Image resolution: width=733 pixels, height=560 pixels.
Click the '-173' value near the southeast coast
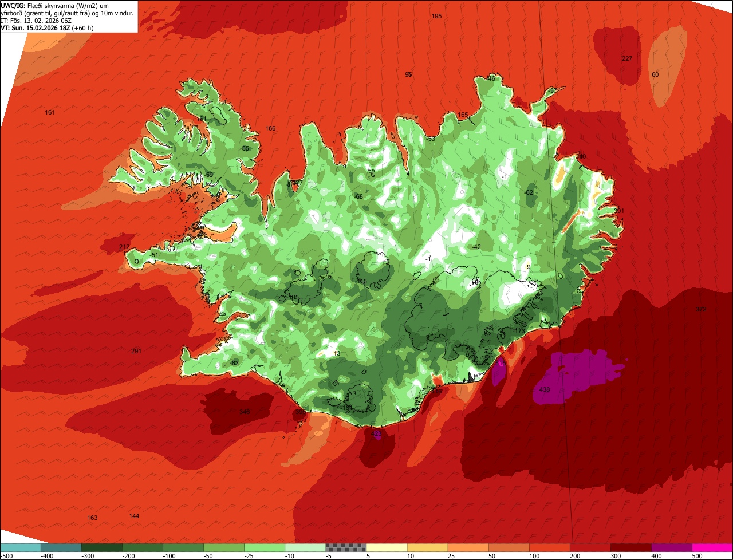tap(518, 331)
